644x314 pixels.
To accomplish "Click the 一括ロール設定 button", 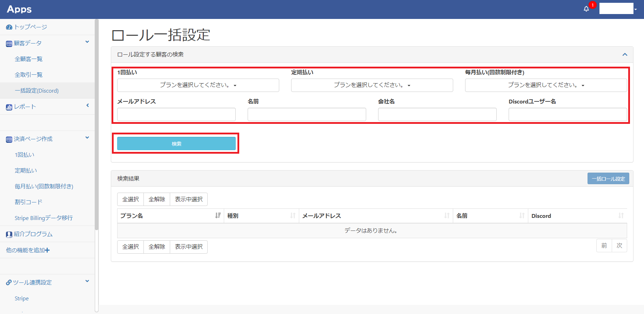I will (608, 179).
